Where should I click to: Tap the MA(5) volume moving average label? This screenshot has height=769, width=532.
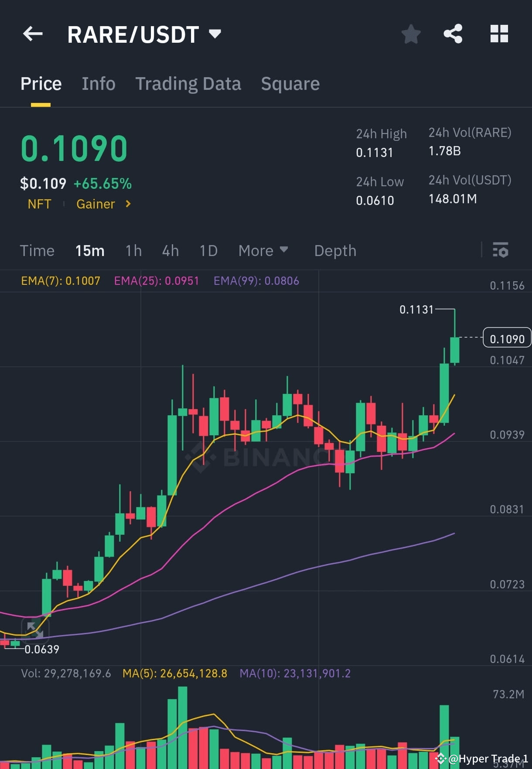174,673
